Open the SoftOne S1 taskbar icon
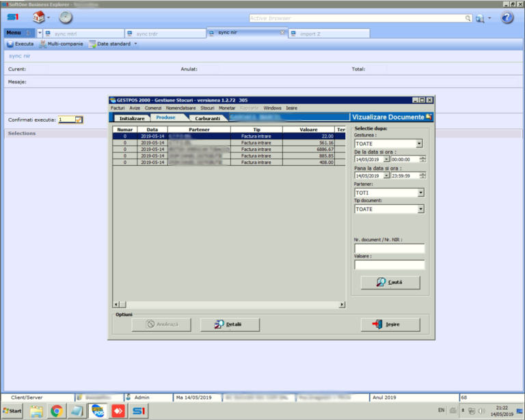 click(x=139, y=411)
